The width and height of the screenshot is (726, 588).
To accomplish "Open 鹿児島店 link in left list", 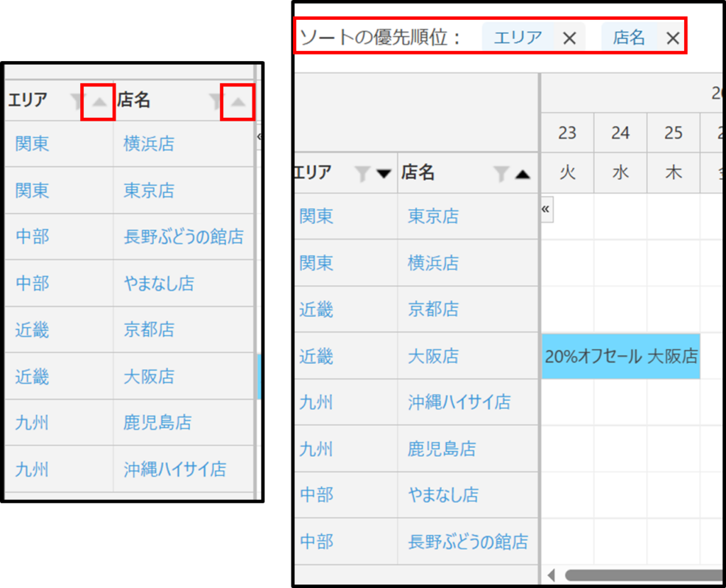I will [157, 423].
